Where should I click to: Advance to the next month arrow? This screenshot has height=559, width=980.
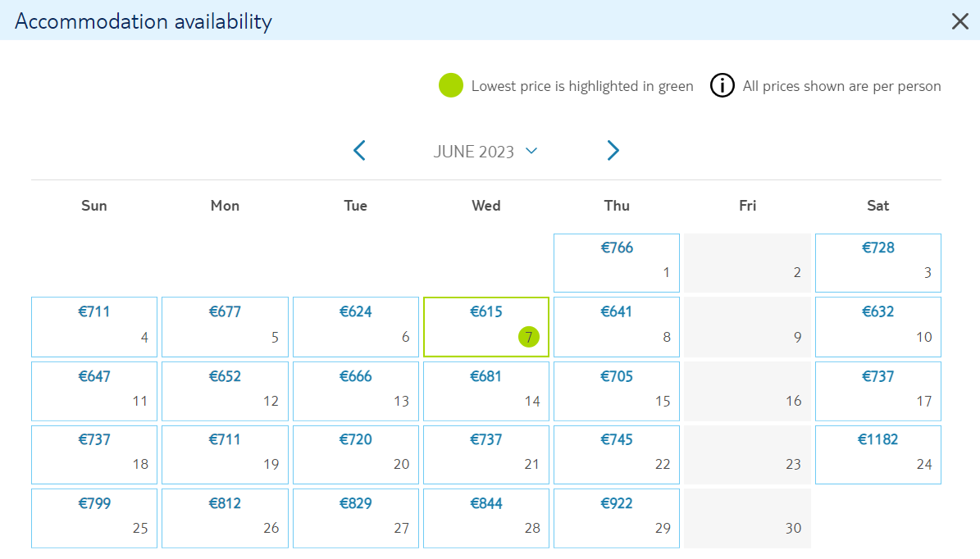[613, 151]
